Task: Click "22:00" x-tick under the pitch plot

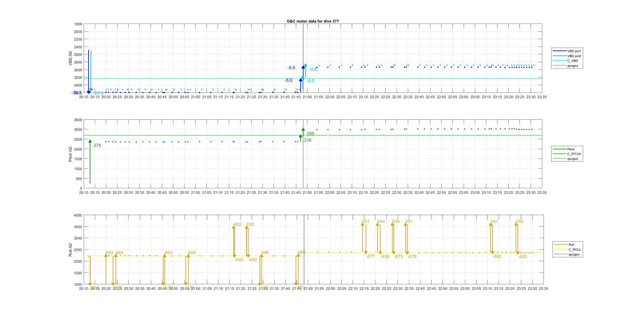Action: [330, 193]
